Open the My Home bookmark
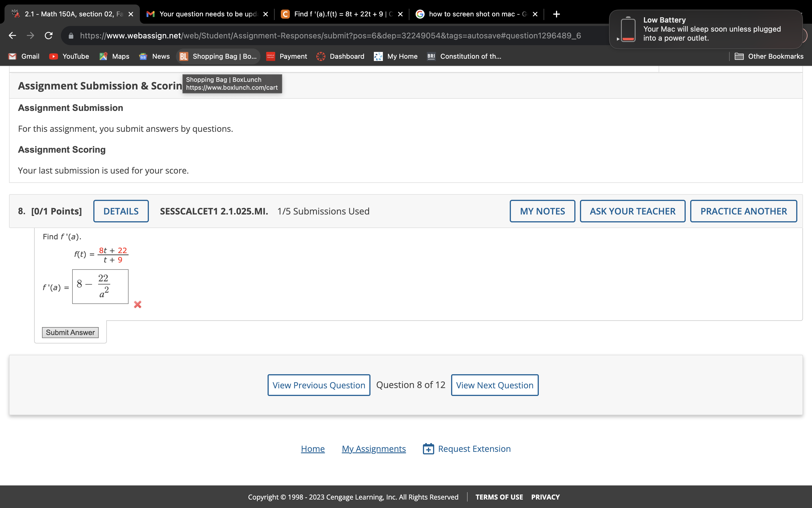Viewport: 812px width, 508px height. click(396, 56)
